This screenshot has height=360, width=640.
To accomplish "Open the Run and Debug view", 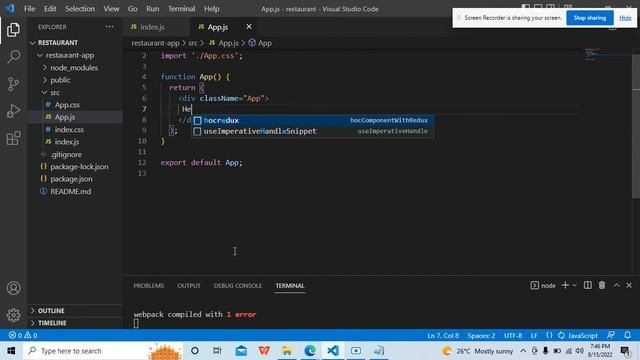I will tap(13, 111).
